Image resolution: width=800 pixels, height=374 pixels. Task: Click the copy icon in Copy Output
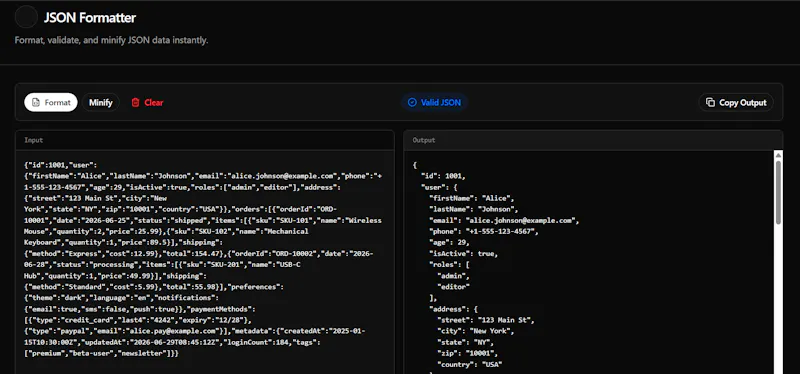(x=710, y=102)
